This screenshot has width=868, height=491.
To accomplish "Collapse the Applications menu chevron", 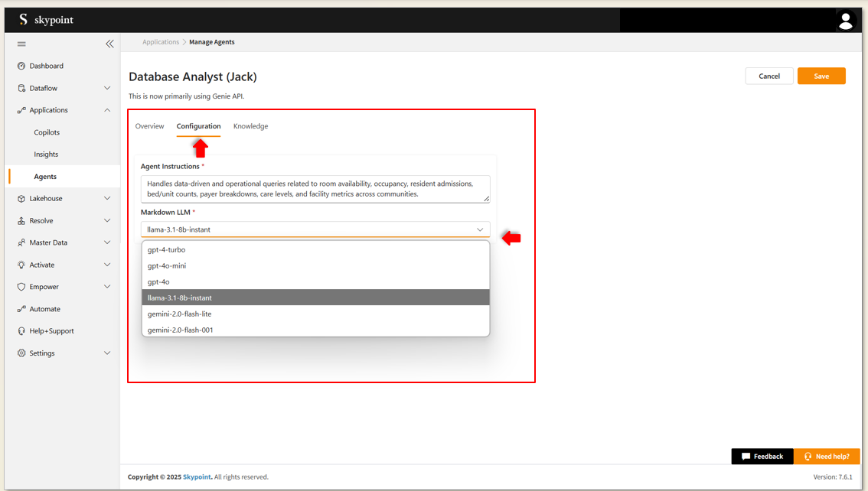I will [x=107, y=110].
